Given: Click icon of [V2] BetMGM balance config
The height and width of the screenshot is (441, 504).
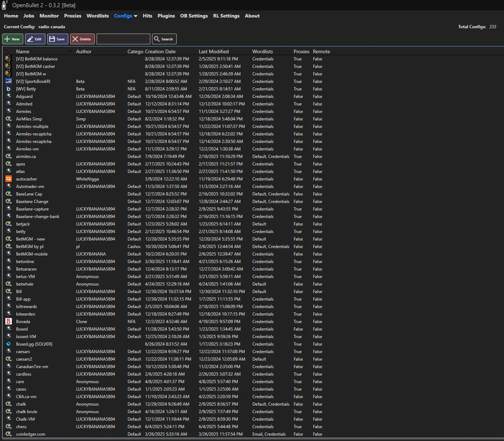Looking at the screenshot, I should click(8, 59).
